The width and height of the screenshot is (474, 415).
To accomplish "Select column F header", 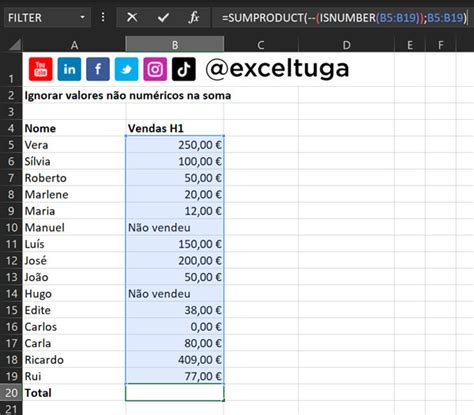I will tap(440, 45).
